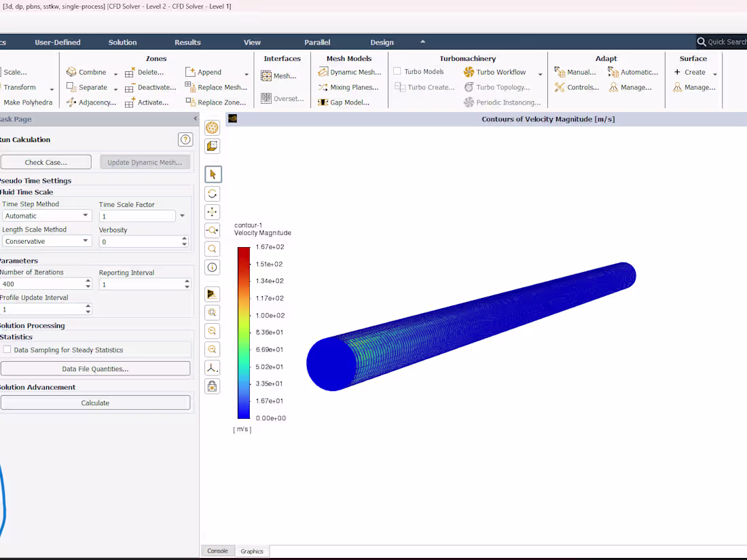The height and width of the screenshot is (560, 747).
Task: Open Data File Quantities dialog
Action: [95, 368]
